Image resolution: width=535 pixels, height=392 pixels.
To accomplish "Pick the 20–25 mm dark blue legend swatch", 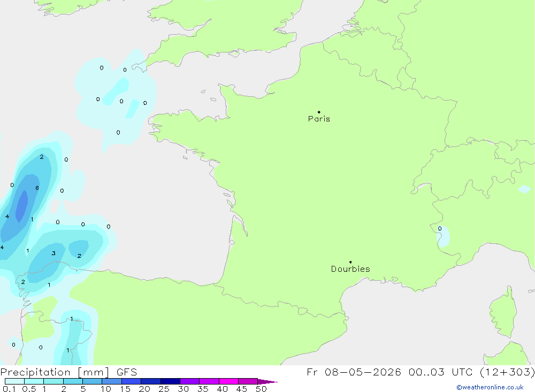I will click(151, 381).
